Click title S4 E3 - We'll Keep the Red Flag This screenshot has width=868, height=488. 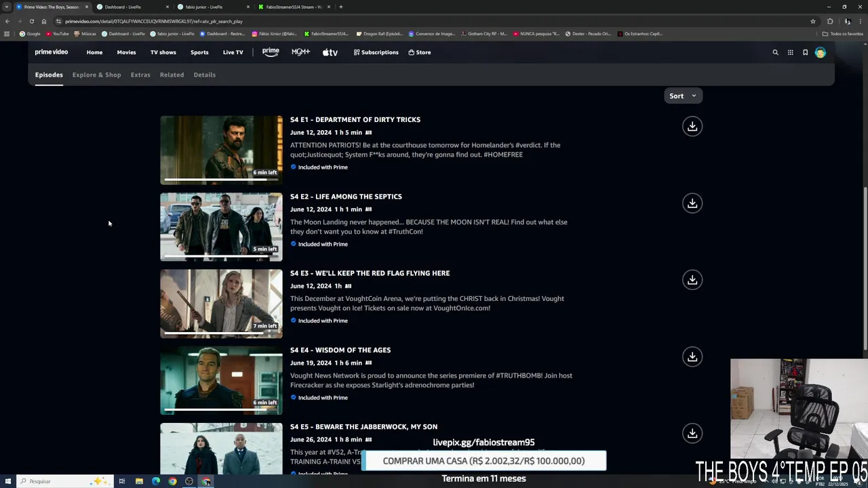pyautogui.click(x=370, y=273)
